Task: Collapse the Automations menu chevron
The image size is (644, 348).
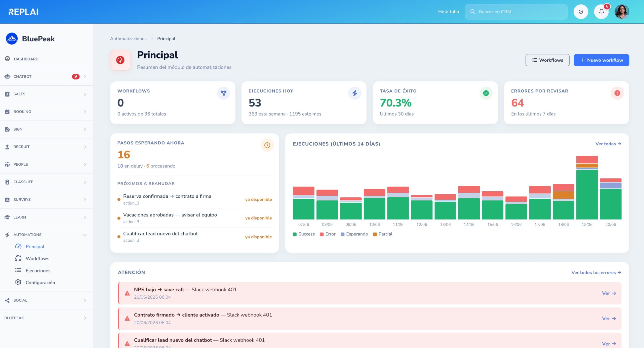Action: point(85,235)
